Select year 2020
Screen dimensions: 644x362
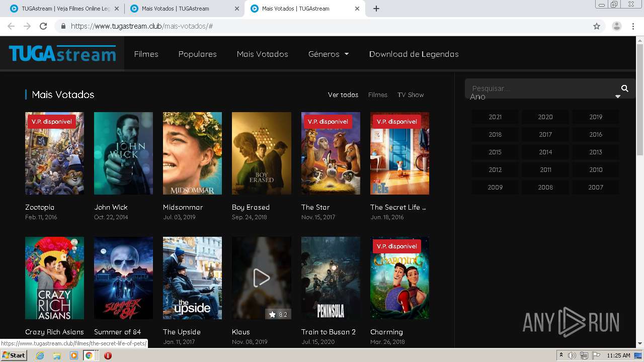[545, 117]
